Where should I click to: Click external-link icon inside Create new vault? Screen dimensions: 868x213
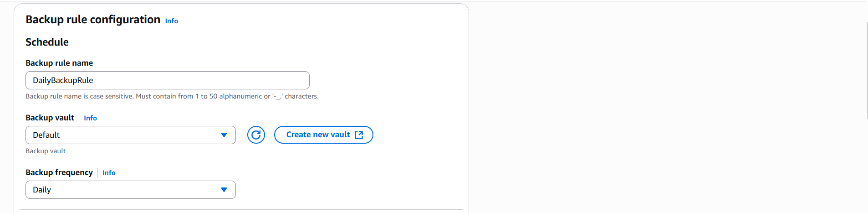click(x=359, y=135)
